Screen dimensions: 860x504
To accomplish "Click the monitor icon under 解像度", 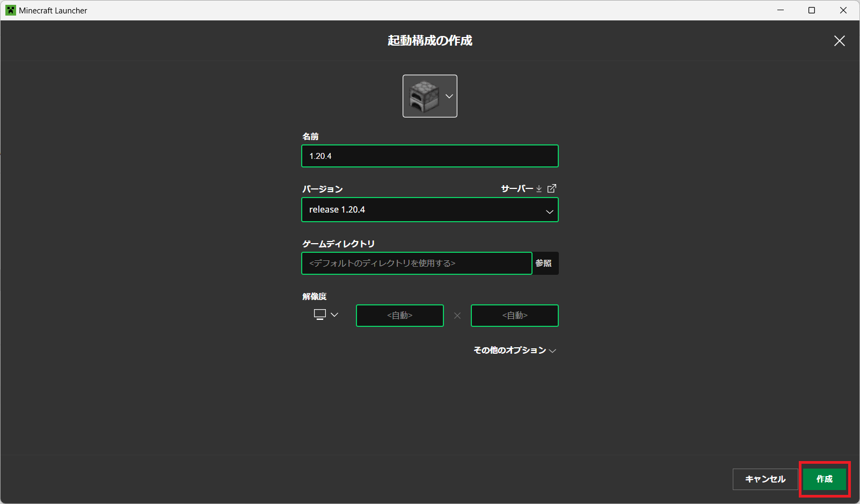I will [x=320, y=315].
